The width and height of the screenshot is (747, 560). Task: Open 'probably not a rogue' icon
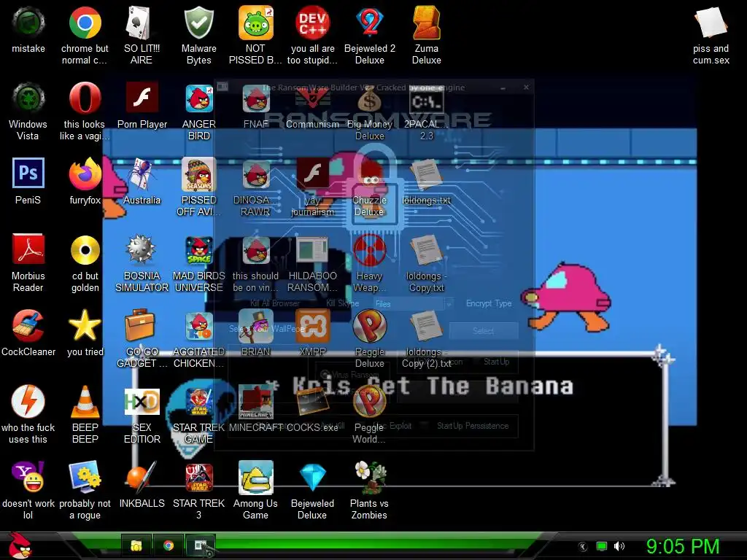[x=85, y=477]
